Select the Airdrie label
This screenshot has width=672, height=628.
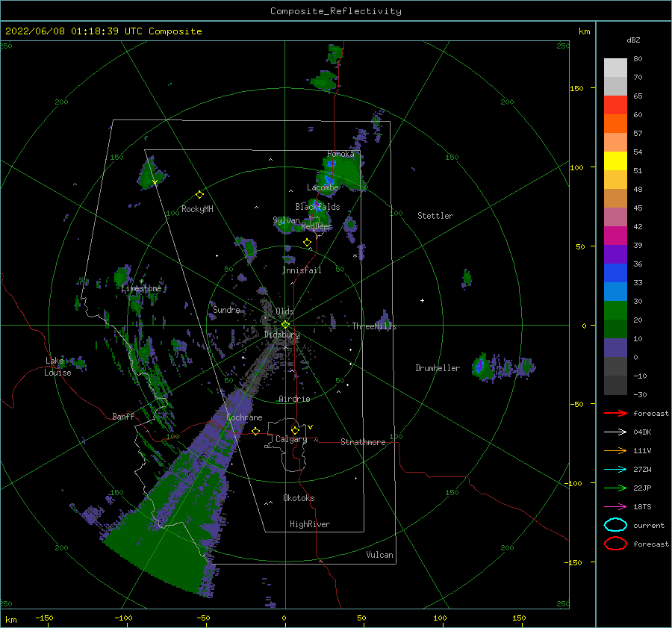[x=294, y=399]
